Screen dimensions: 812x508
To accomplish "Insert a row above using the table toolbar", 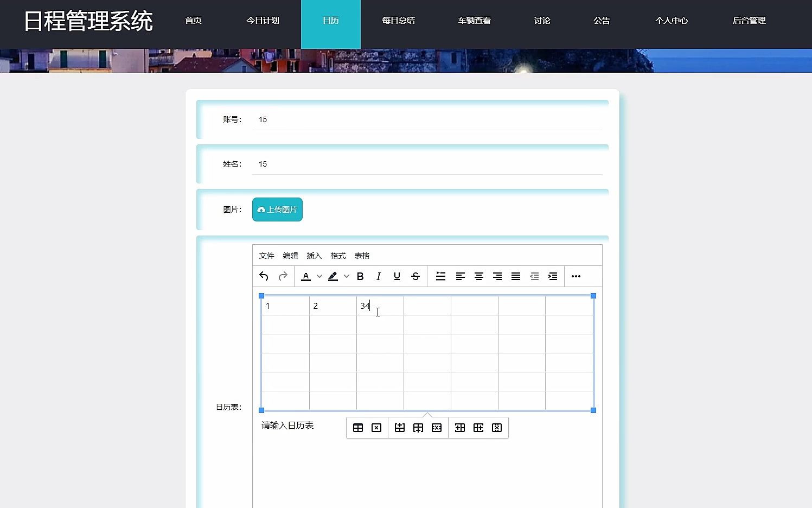I will [x=400, y=428].
